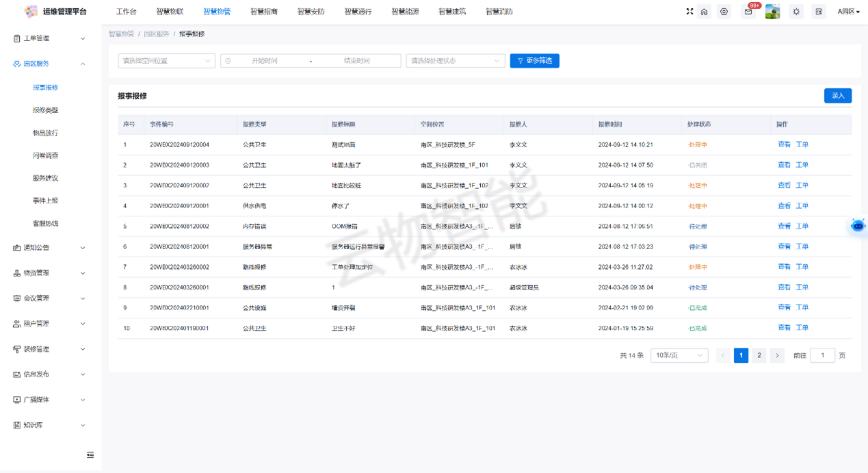The width and height of the screenshot is (868, 473).
Task: Go to page 2 of the table
Action: click(x=759, y=355)
